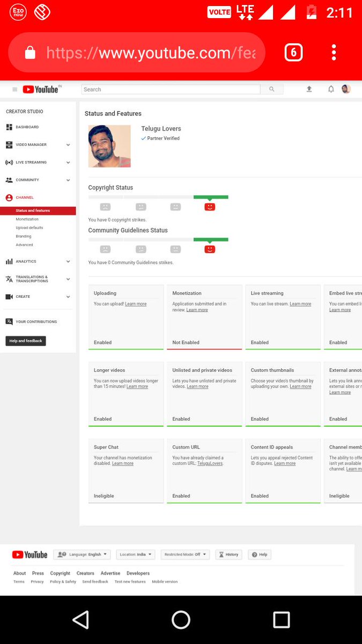This screenshot has height=644, width=362.
Task: Click Learn more in Custom thumbnails card
Action: click(x=300, y=386)
